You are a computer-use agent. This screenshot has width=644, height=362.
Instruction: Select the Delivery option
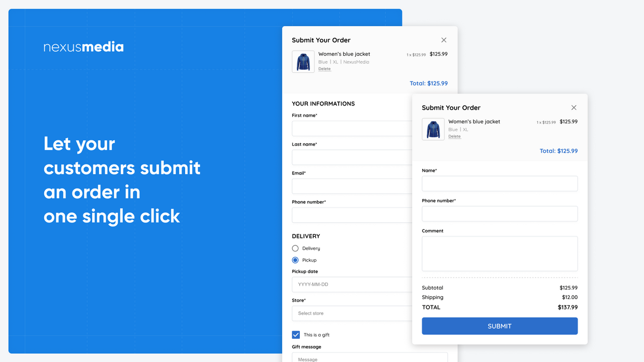point(295,248)
